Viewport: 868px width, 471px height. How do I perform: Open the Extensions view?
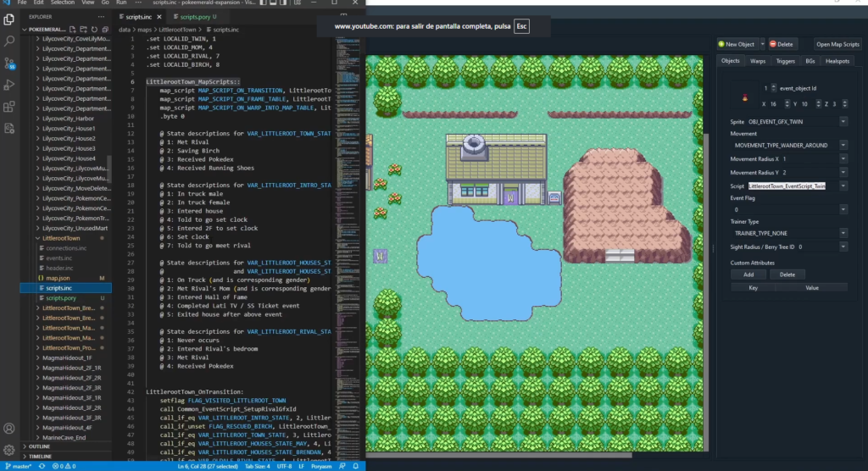8,106
